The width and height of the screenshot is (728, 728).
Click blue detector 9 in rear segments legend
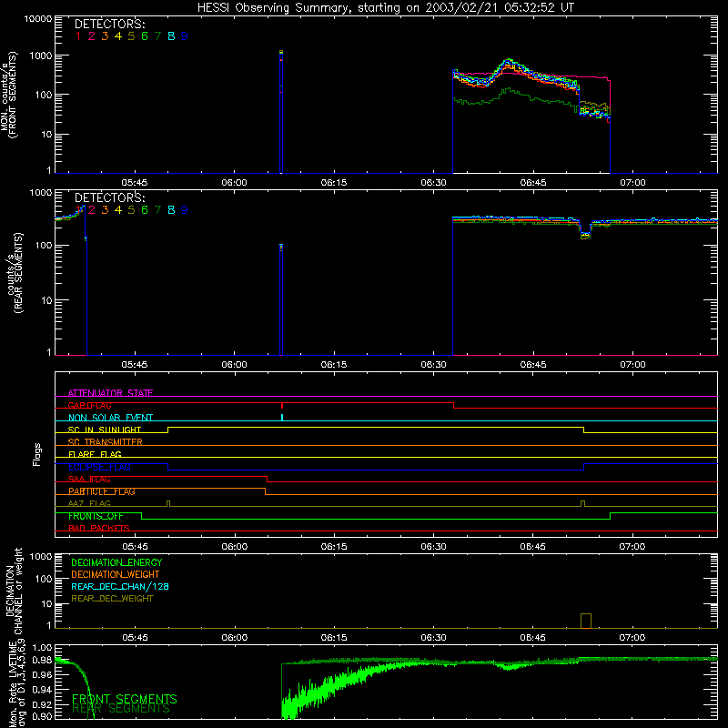coord(185,210)
